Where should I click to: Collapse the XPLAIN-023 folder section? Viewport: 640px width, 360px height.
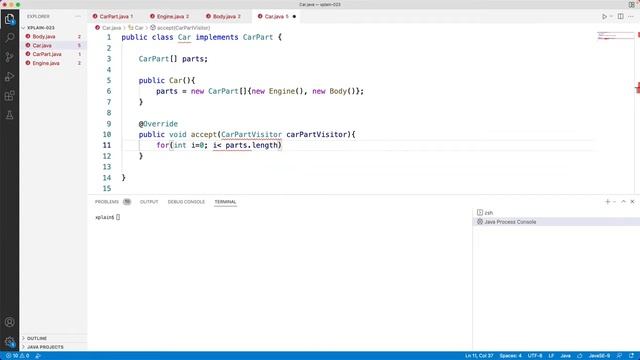click(x=53, y=28)
